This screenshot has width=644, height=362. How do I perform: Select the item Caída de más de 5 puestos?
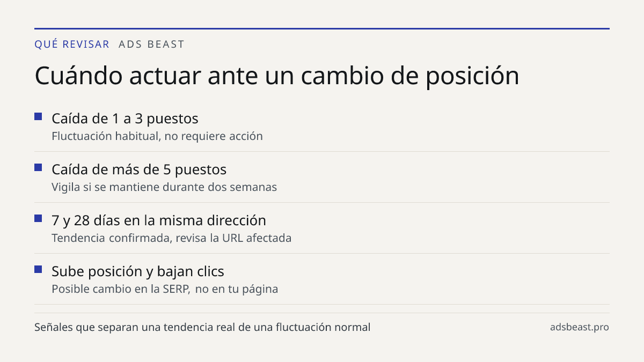click(x=139, y=169)
